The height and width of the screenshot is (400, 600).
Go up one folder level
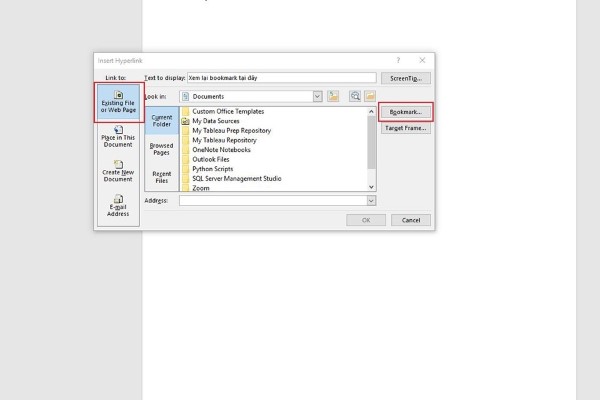(333, 96)
